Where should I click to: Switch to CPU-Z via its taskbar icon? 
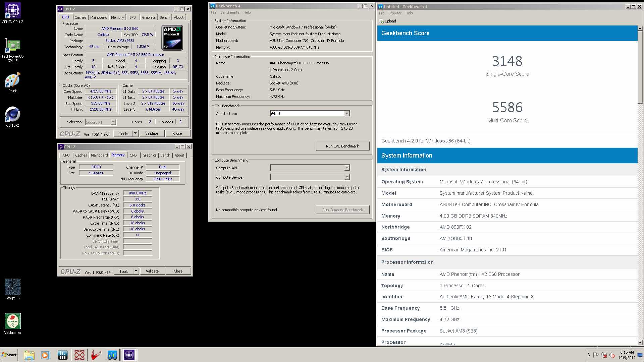click(129, 355)
